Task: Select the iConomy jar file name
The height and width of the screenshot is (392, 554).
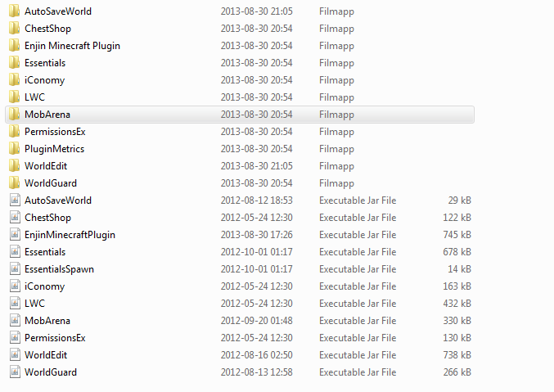Action: click(44, 286)
